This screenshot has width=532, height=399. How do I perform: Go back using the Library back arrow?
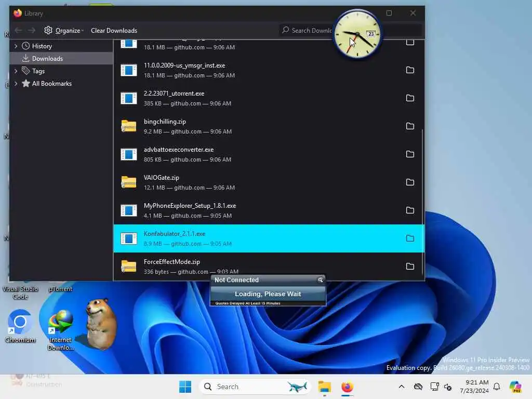(18, 31)
